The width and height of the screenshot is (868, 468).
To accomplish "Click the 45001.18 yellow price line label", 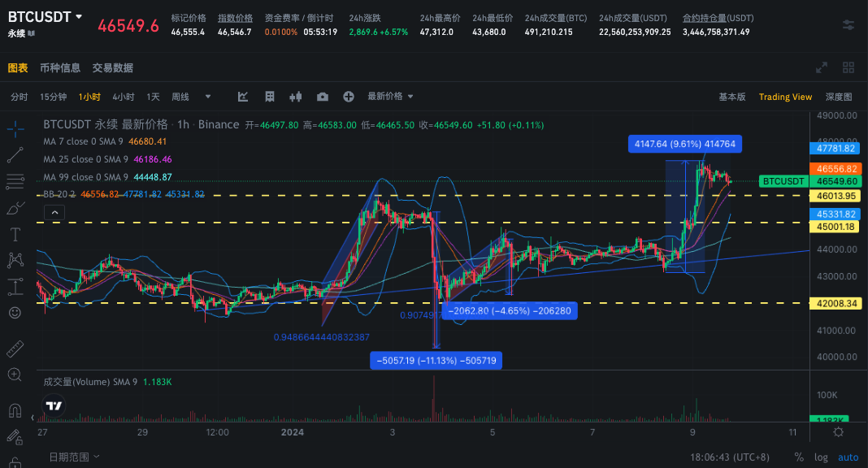I will pos(835,226).
